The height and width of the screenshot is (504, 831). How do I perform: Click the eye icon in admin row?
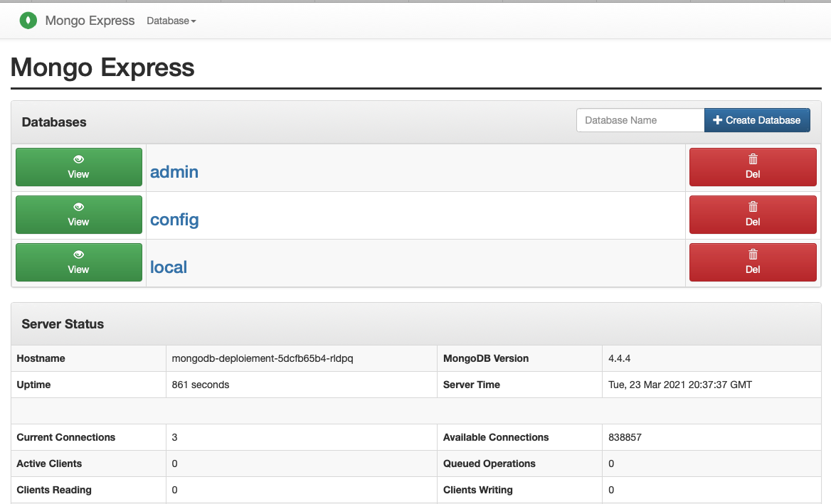(x=78, y=159)
